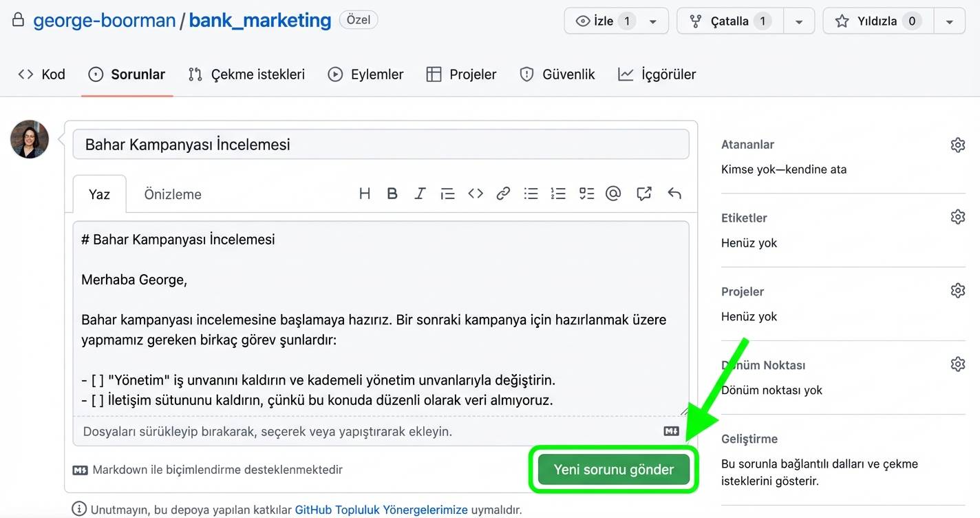Add a task list via the checklist icon
Image resolution: width=980 pixels, height=518 pixels.
[586, 194]
